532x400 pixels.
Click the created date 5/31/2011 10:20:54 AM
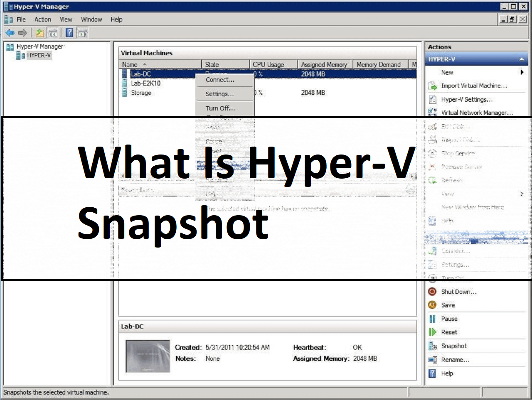pos(237,347)
